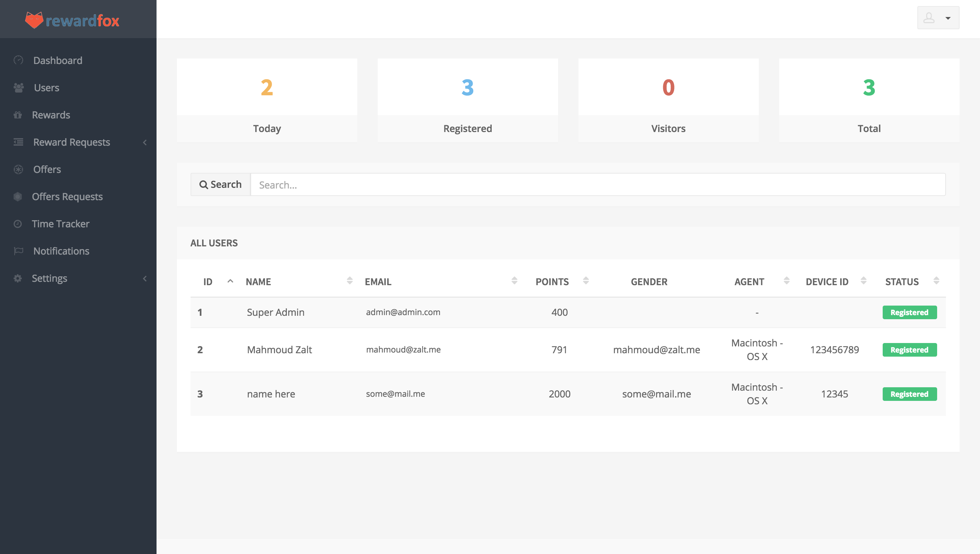Open the user account dropdown caret
Image resolution: width=980 pixels, height=554 pixels.
948,18
